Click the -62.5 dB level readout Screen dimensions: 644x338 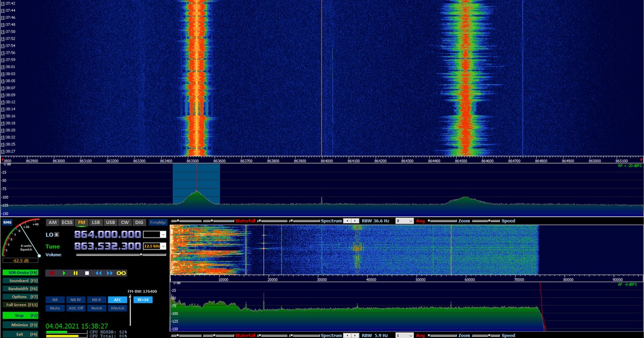[x=20, y=261]
